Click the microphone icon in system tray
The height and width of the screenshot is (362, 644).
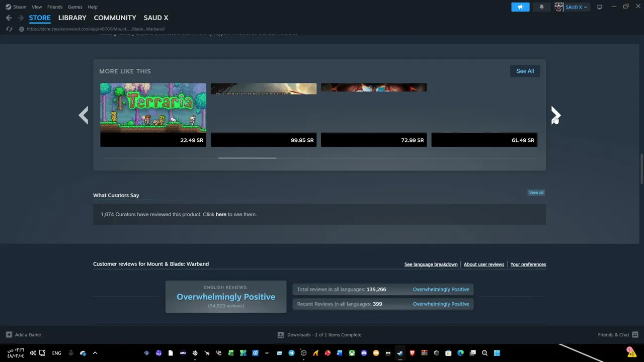click(70, 353)
